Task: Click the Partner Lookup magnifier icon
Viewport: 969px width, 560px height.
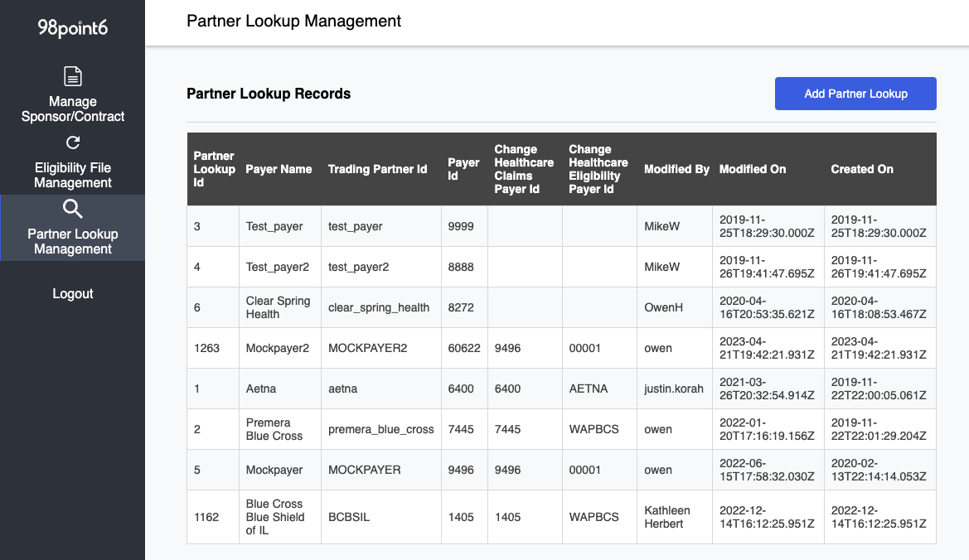Action: (73, 209)
